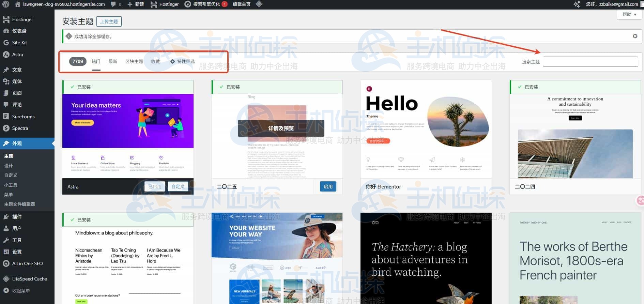This screenshot has height=304, width=644.
Task: Open The Hatchery bird watching theme thumbnail
Action: click(x=426, y=258)
